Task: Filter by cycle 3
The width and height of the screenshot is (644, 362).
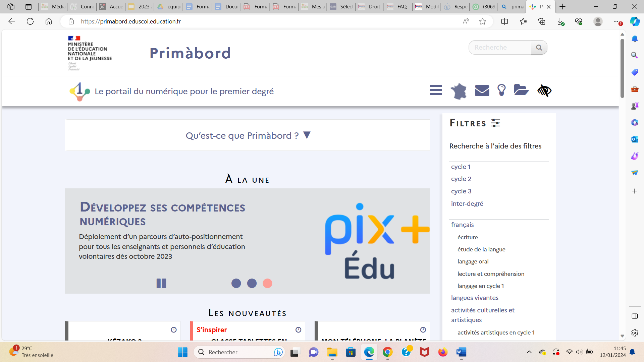Action: point(461,191)
